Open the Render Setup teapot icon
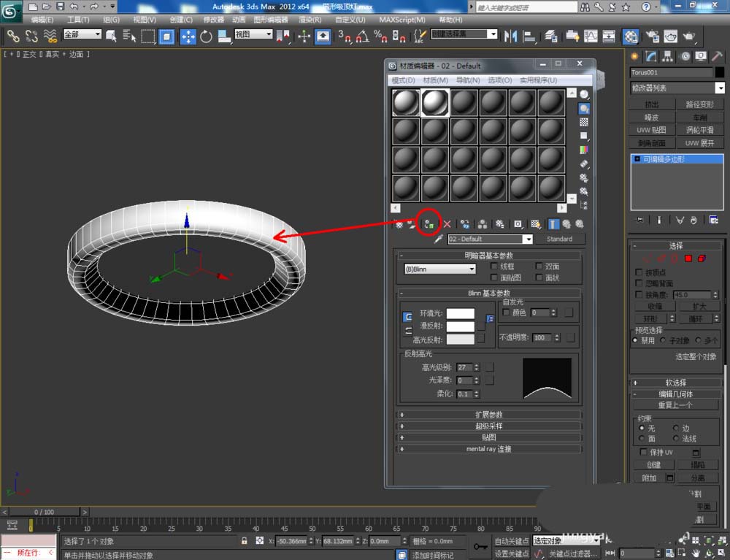This screenshot has height=560, width=730. coord(652,37)
